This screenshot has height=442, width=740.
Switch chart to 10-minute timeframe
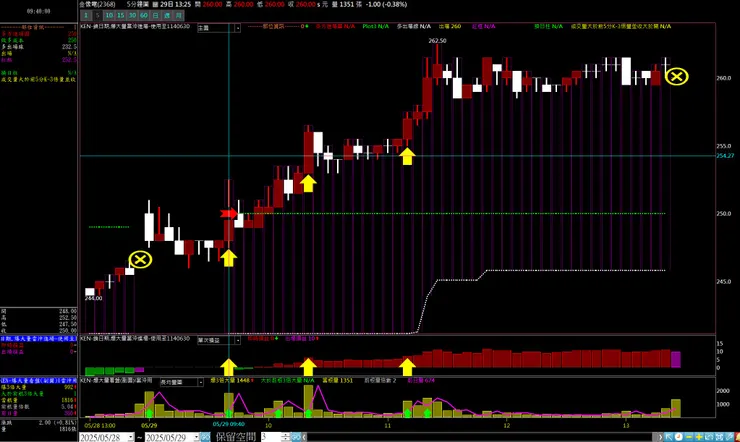pos(109,15)
